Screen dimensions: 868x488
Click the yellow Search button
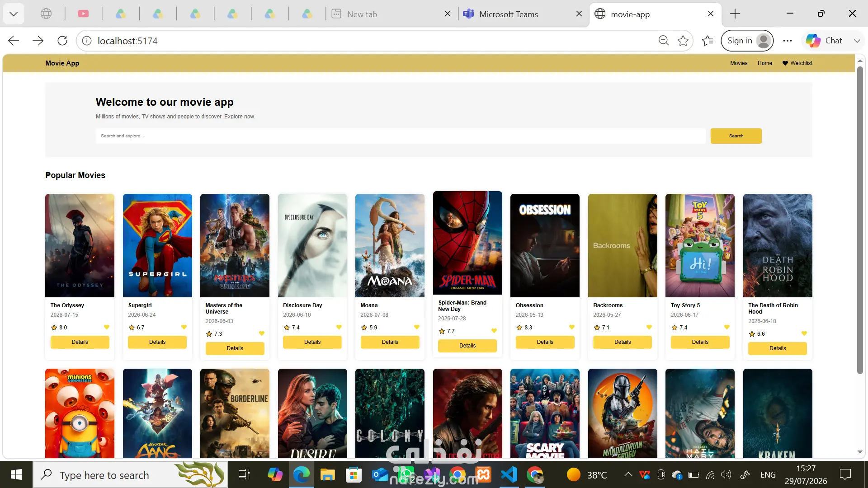tap(736, 136)
